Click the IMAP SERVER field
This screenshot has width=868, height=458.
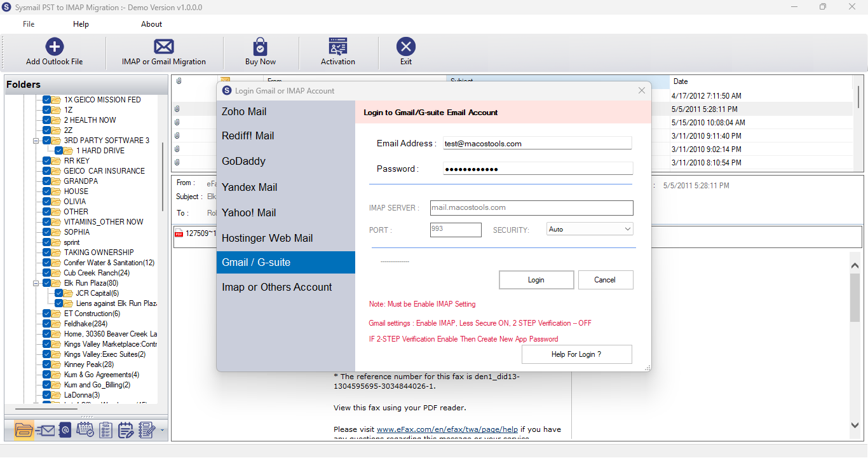pyautogui.click(x=531, y=208)
